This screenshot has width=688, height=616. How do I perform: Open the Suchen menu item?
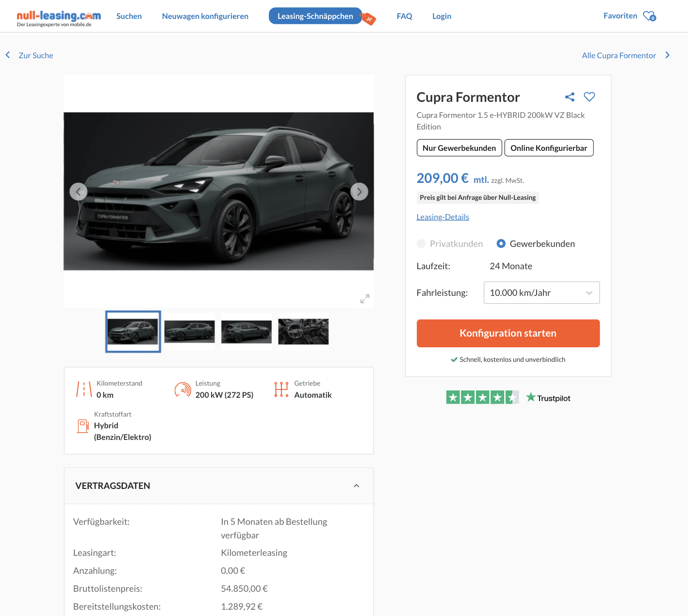coord(129,16)
